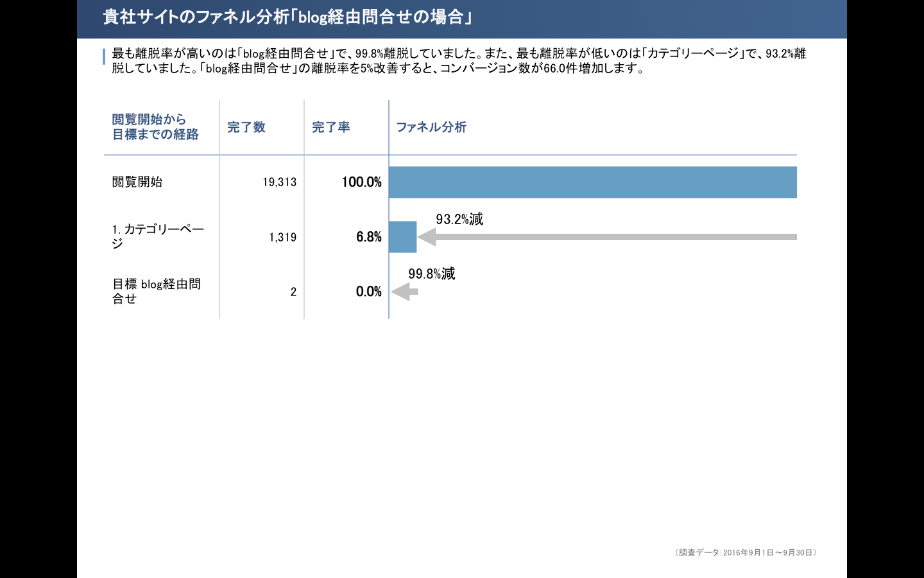Click the '目標 blog経由問合せ' row label
Screen dimensions: 924x578
[157, 291]
